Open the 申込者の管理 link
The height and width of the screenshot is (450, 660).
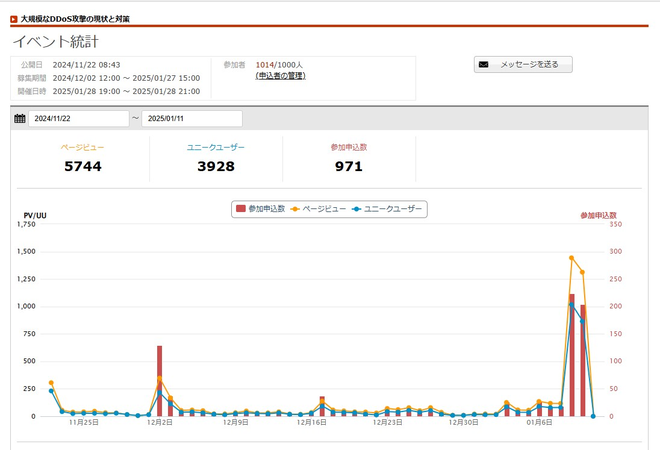(283, 76)
